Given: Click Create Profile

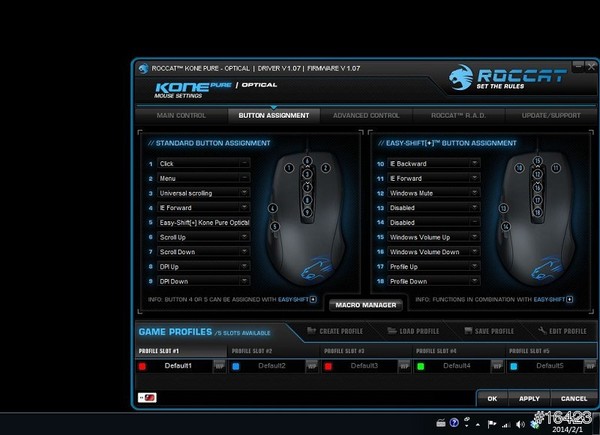Looking at the screenshot, I should 335,331.
